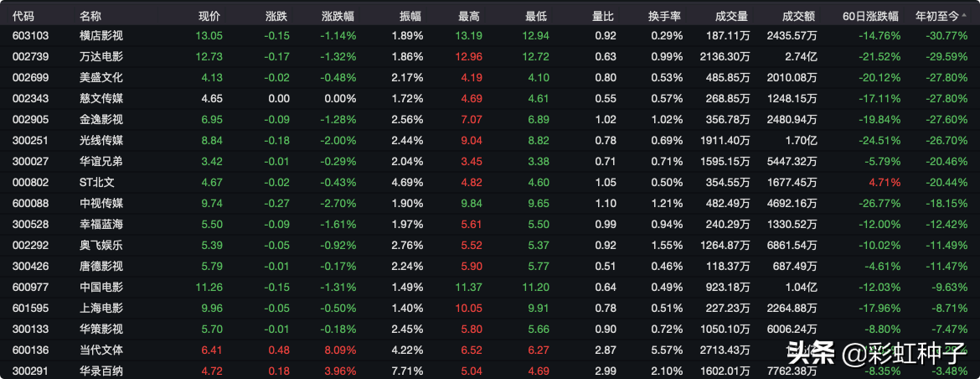The width and height of the screenshot is (980, 379).
Task: Sort by the 成交额 column header
Action: pos(799,17)
